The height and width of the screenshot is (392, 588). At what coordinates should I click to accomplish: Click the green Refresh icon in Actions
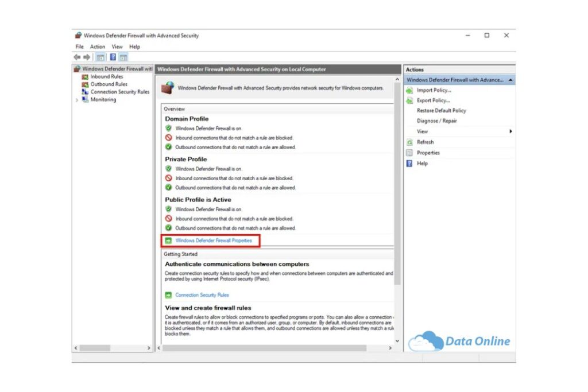click(409, 142)
